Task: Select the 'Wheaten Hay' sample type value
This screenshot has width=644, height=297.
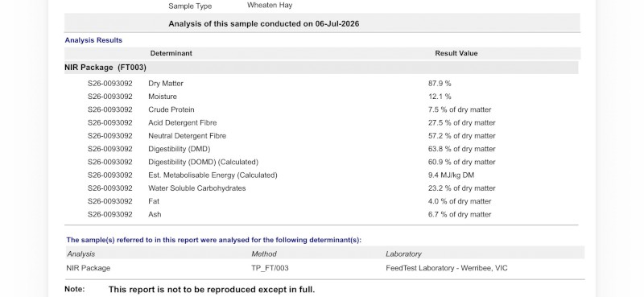Action: (x=270, y=6)
